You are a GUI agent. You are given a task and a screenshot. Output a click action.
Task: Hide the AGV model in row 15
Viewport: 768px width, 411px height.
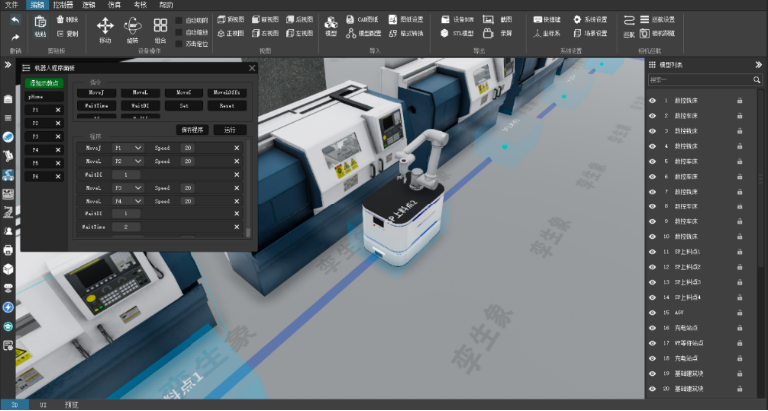(x=652, y=313)
